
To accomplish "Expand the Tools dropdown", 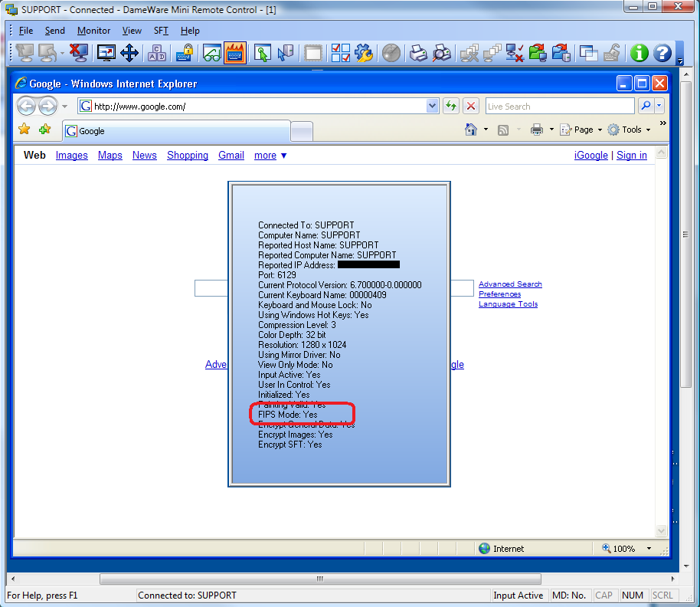I will (x=631, y=130).
